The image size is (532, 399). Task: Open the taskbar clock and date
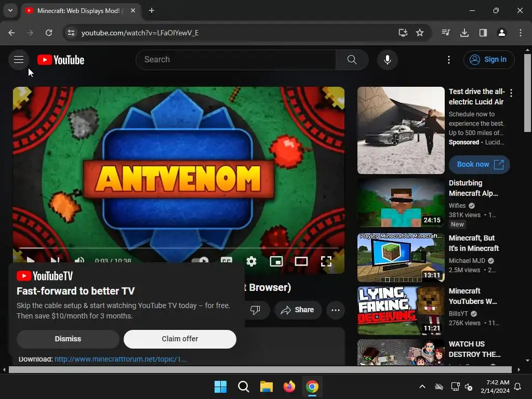click(x=495, y=387)
